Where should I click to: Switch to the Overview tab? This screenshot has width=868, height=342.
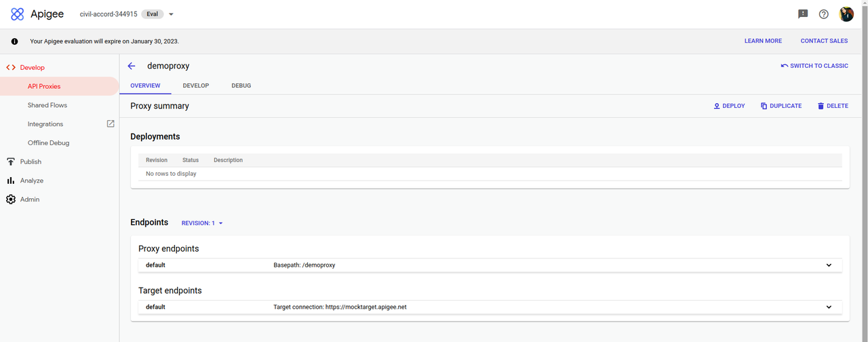pos(145,85)
